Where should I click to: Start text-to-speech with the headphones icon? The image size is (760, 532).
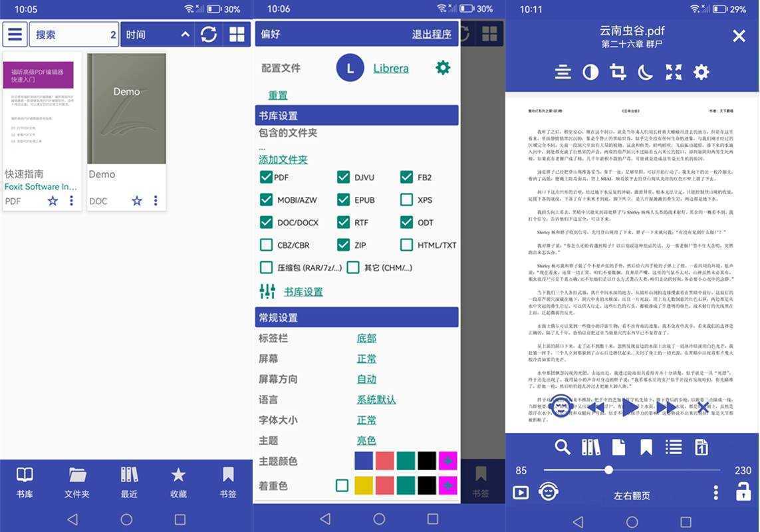[x=547, y=491]
